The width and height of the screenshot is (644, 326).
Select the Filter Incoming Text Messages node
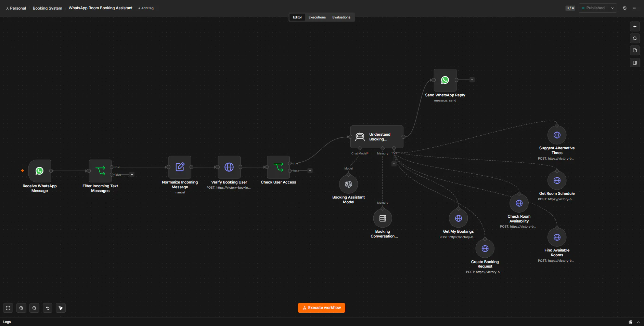pyautogui.click(x=100, y=171)
